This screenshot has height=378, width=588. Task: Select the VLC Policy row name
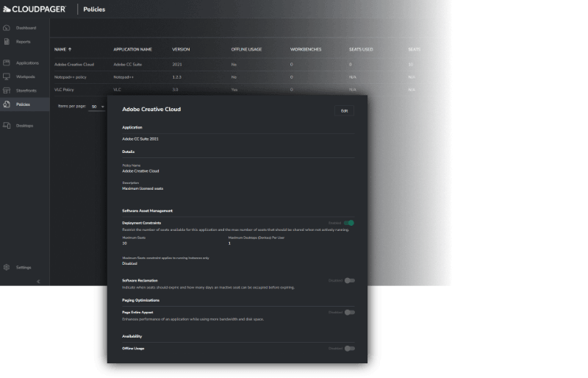pos(64,89)
